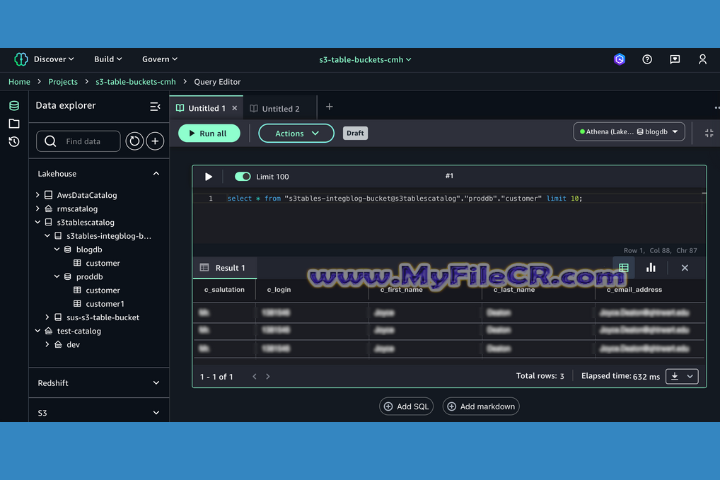Open the user profile icon
The height and width of the screenshot is (480, 720).
tap(703, 59)
